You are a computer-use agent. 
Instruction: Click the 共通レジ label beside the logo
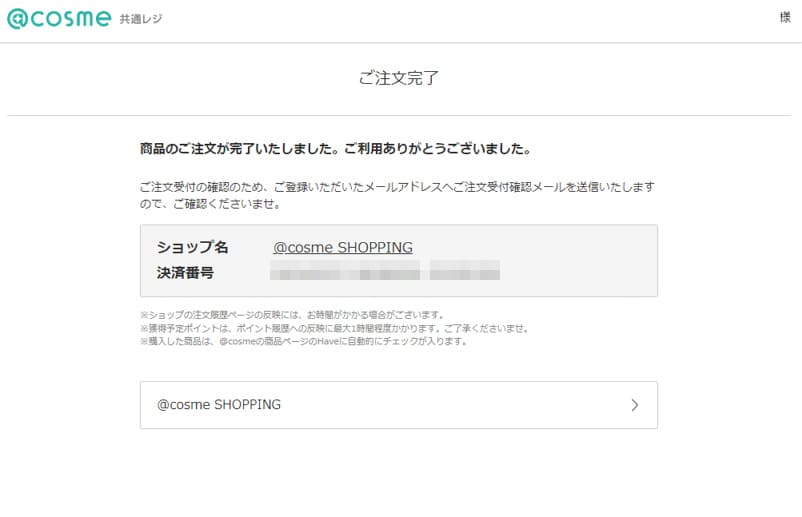(x=141, y=19)
